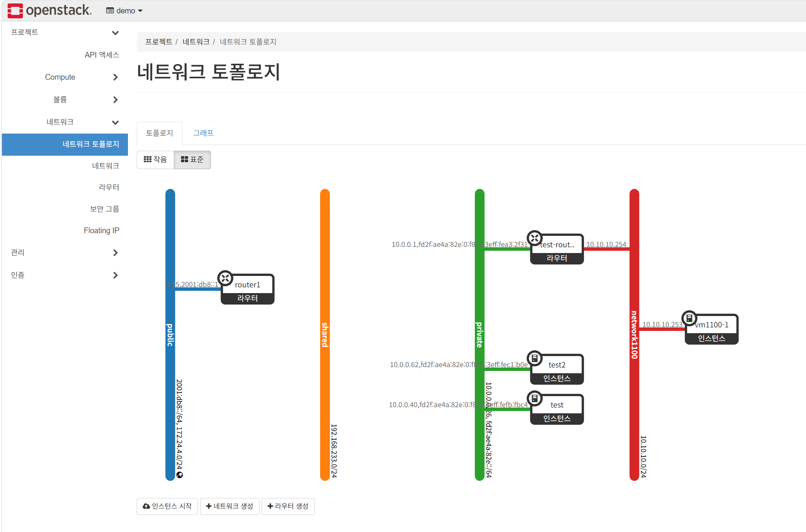
Task: Open the 보안 그룹 sidebar item
Action: tap(104, 209)
